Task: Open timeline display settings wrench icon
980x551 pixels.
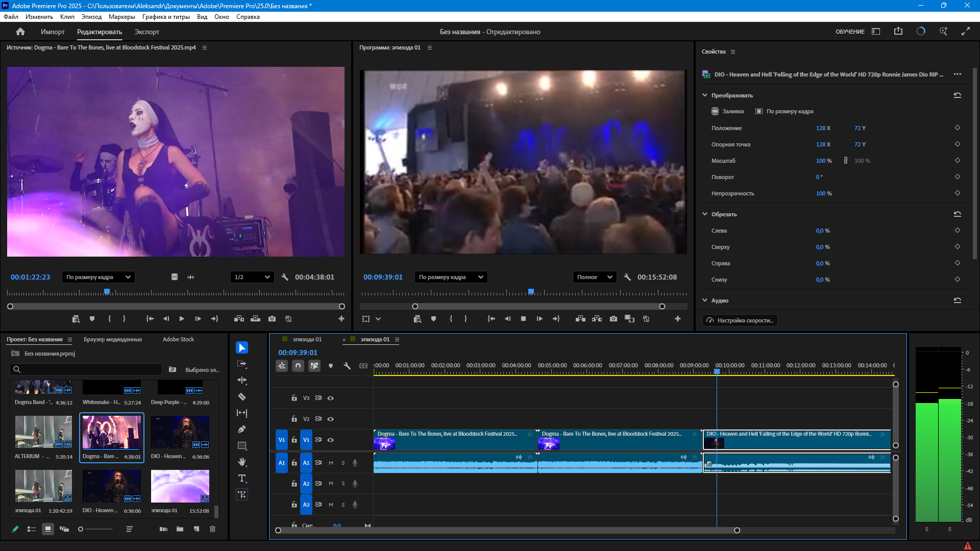Action: 347,366
